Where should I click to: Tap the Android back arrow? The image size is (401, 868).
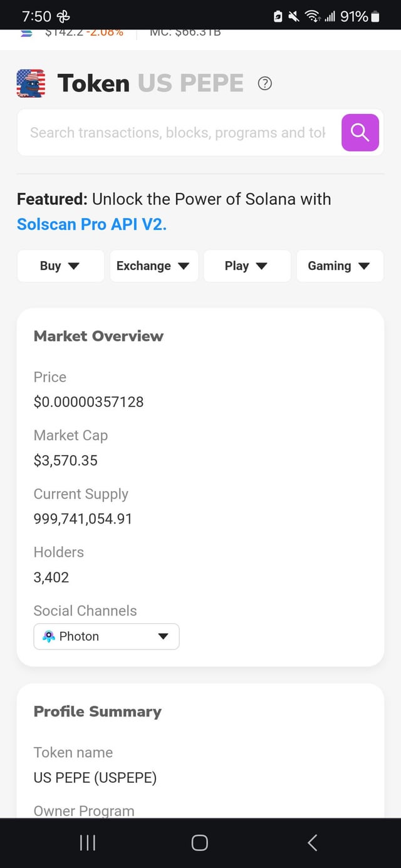click(x=313, y=842)
